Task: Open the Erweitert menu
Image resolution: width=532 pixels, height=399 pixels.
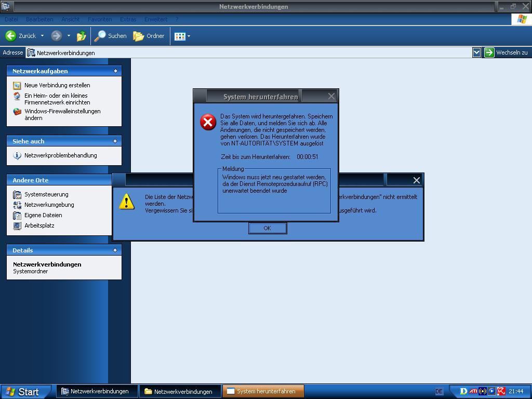Action: coord(156,19)
